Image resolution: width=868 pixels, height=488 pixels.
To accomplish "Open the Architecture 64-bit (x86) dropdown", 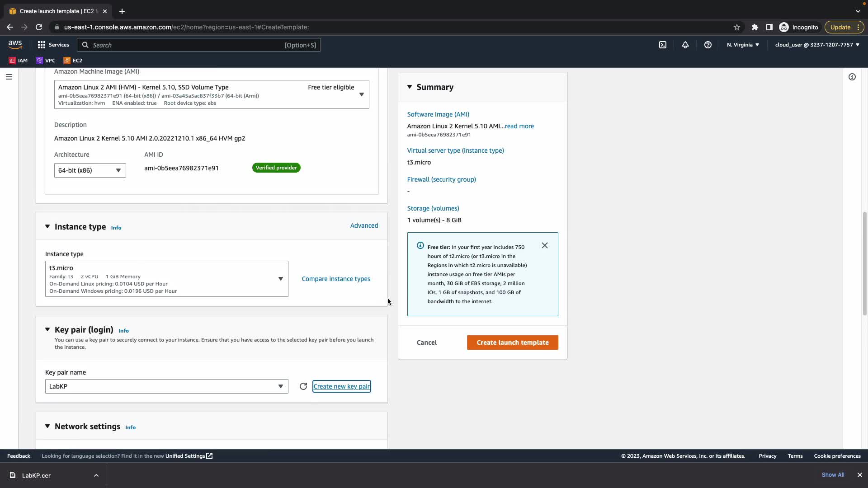I will 90,170.
